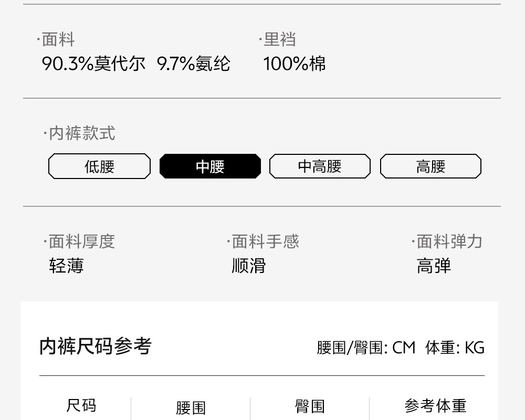Click the 里裆 label
The image size is (525, 420).
click(x=279, y=39)
